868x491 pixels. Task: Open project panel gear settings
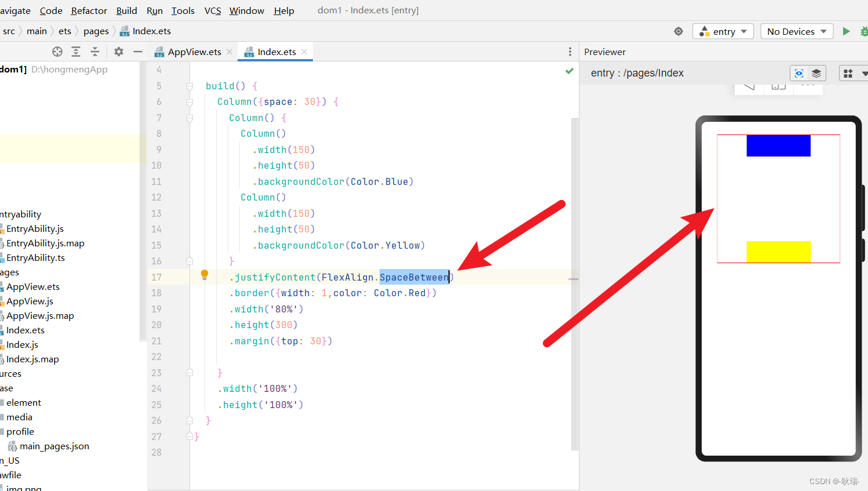click(x=119, y=52)
